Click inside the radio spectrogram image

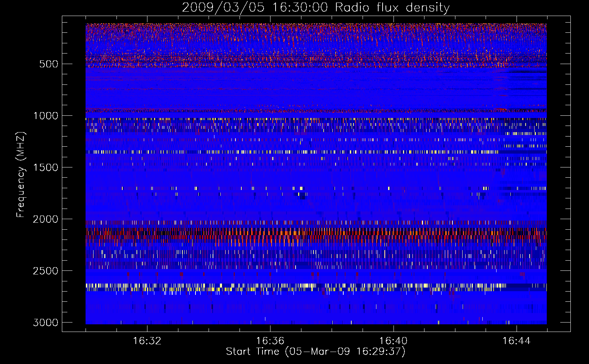click(316, 174)
